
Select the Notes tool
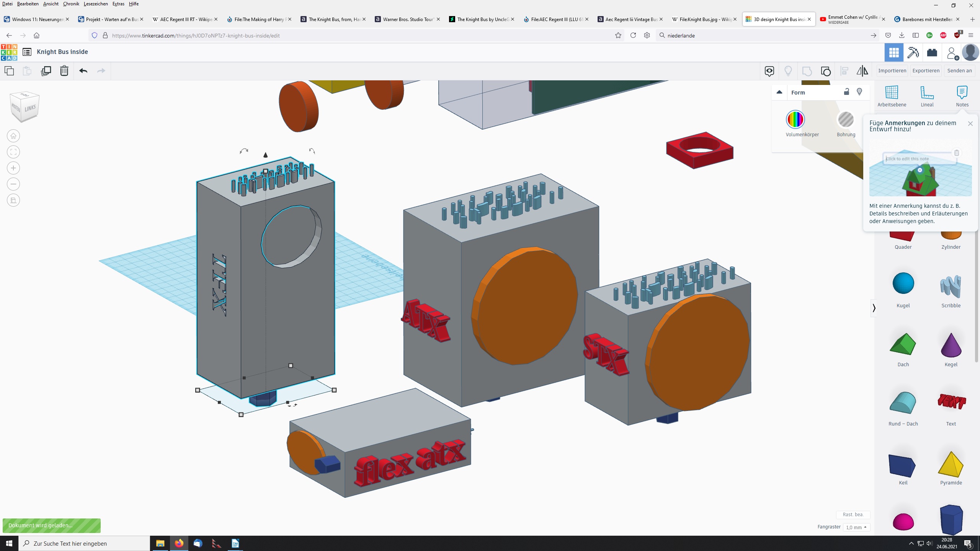(x=962, y=96)
